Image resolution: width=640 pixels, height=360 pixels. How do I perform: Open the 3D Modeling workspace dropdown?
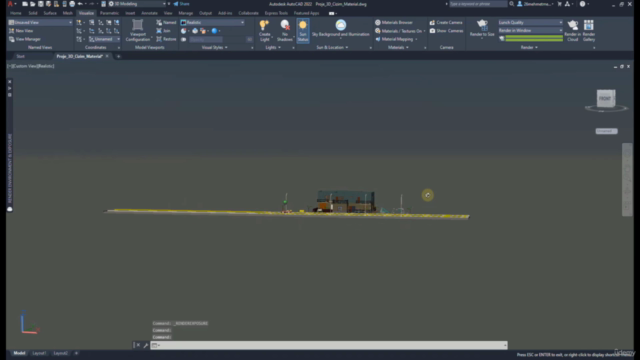pos(137,4)
